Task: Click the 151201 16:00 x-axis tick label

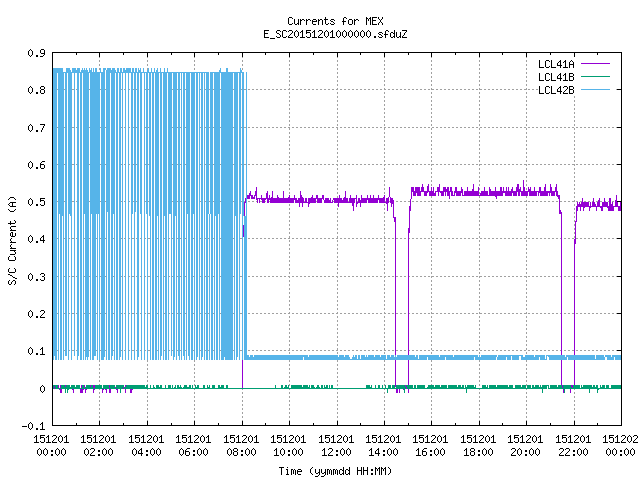Action: point(431,445)
